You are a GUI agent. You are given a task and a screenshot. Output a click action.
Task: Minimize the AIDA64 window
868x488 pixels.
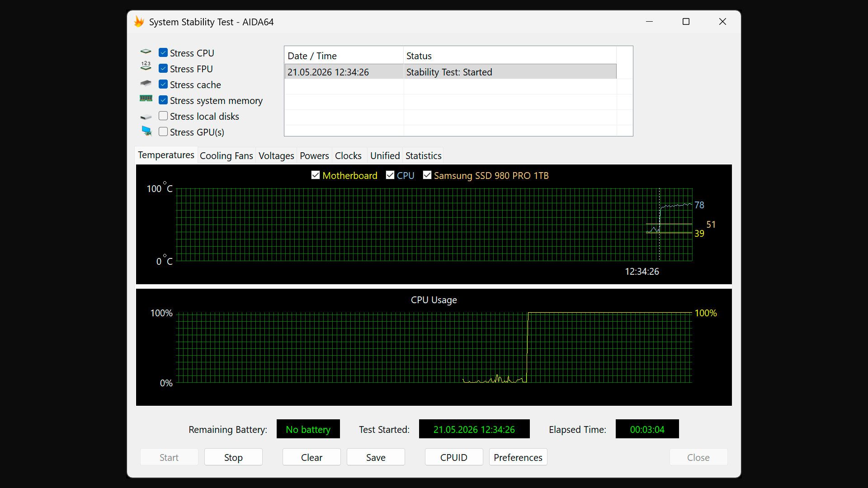650,22
